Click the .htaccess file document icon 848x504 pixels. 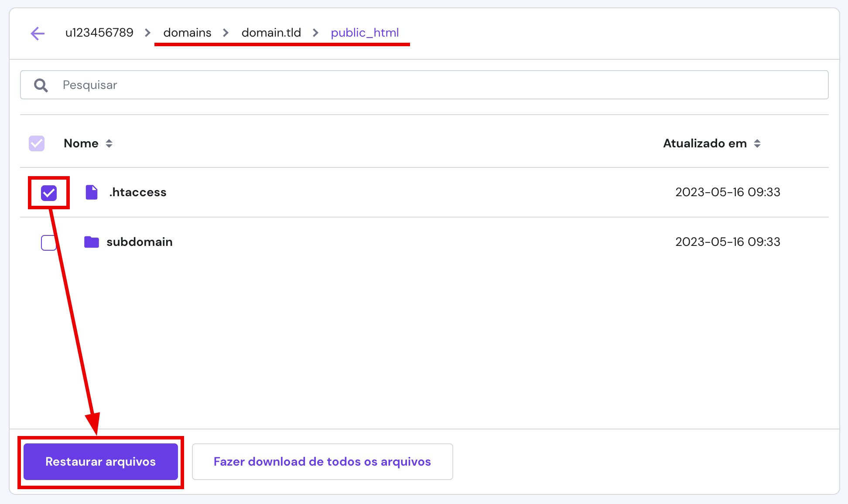(92, 192)
